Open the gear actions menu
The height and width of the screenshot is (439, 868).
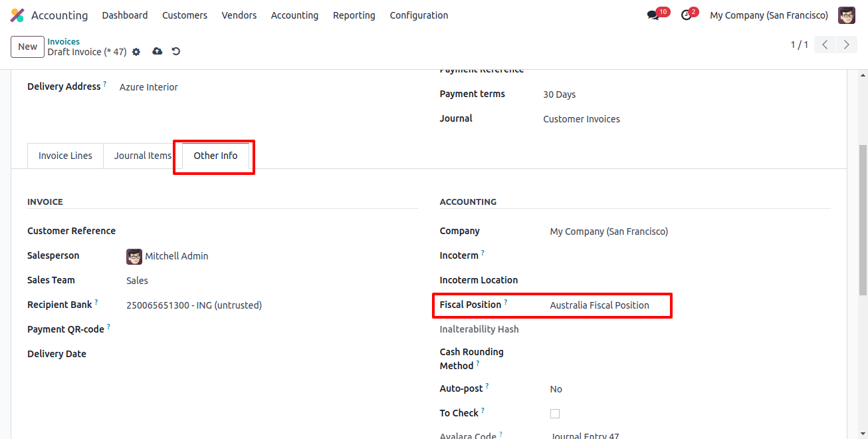point(136,52)
